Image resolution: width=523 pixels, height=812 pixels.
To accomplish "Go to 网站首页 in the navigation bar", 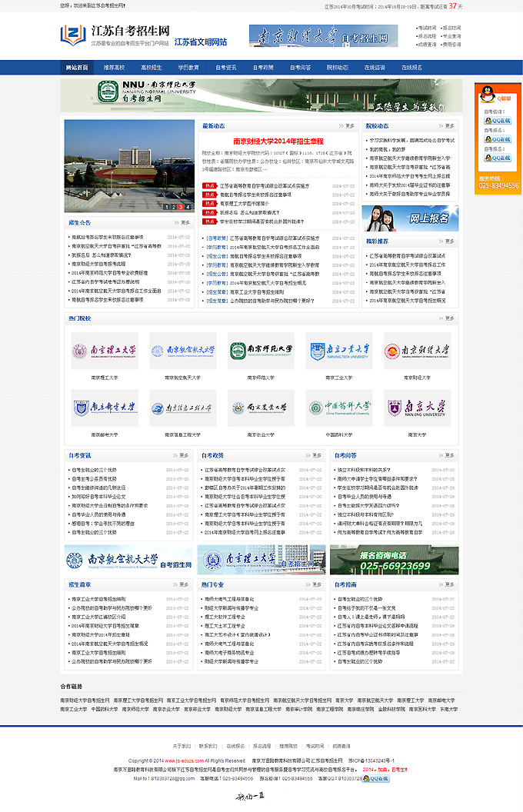I will [77, 68].
